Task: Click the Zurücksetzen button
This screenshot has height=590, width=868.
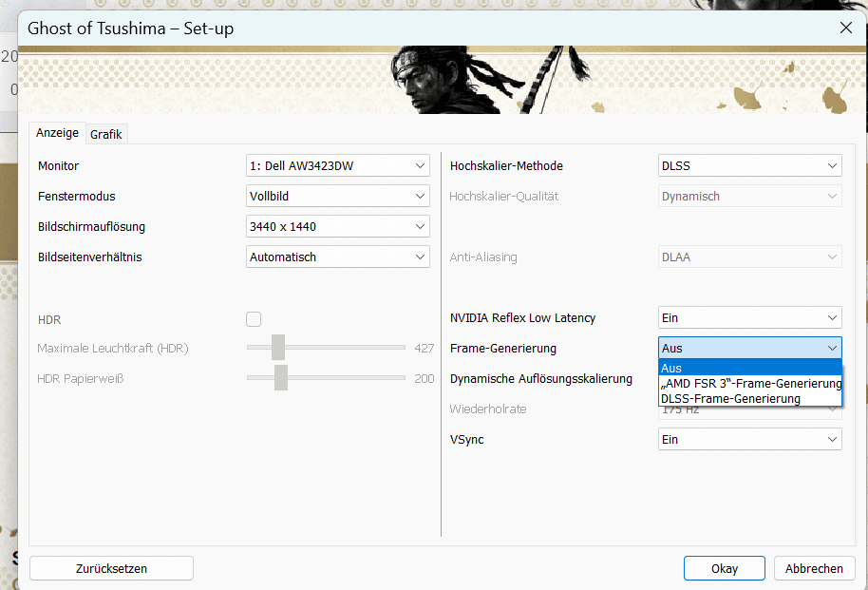Action: (111, 568)
